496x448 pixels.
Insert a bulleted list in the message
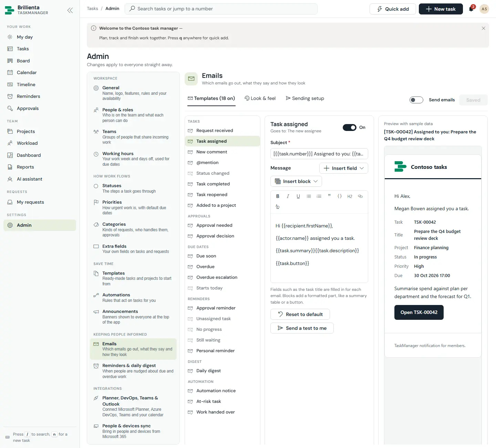[x=309, y=196]
